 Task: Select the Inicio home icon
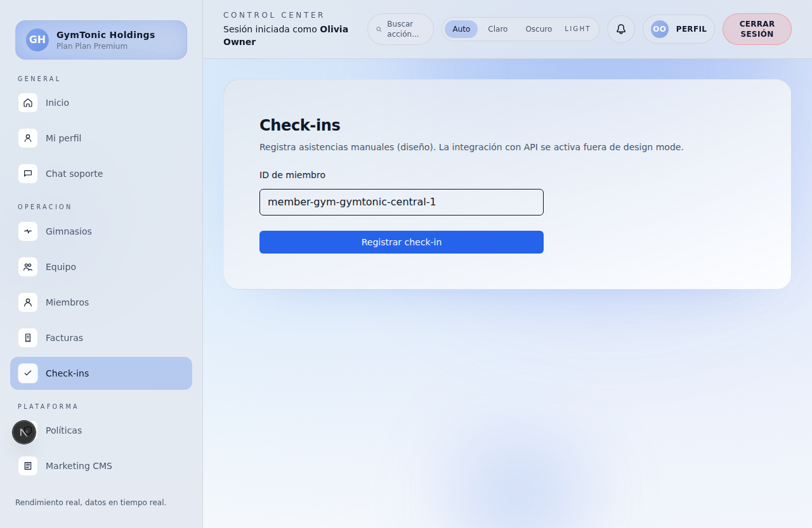[28, 102]
